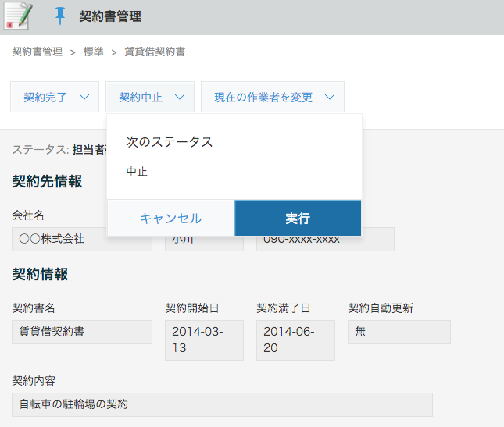Screen dimensions: 504x427
Task: Expand the 契約完了 dropdown chevron
Action: click(x=84, y=98)
